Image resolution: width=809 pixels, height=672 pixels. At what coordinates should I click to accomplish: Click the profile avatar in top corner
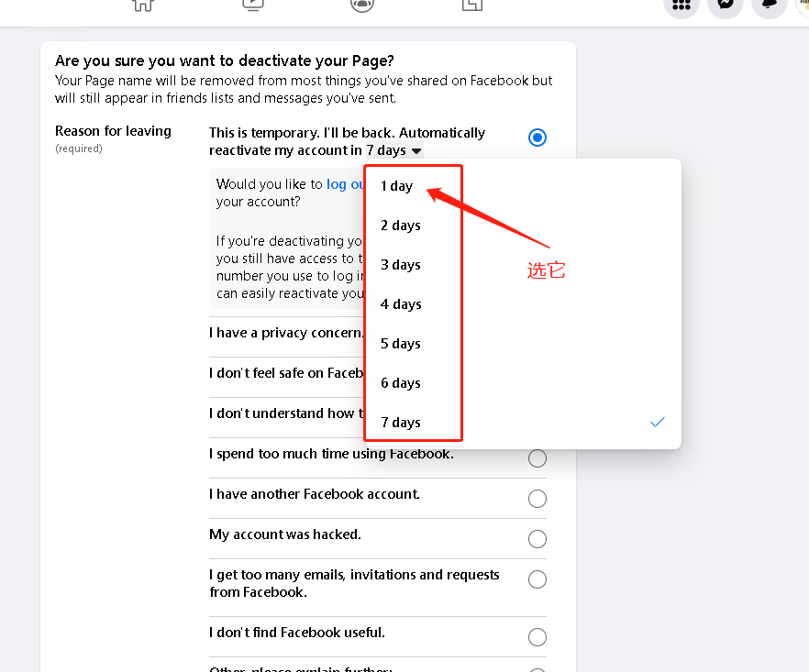803,5
